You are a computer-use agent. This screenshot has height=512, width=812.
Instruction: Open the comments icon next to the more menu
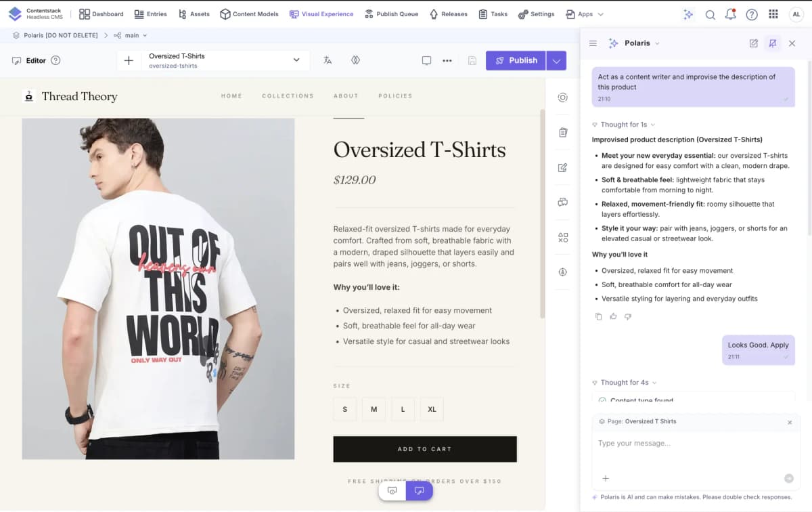(426, 60)
